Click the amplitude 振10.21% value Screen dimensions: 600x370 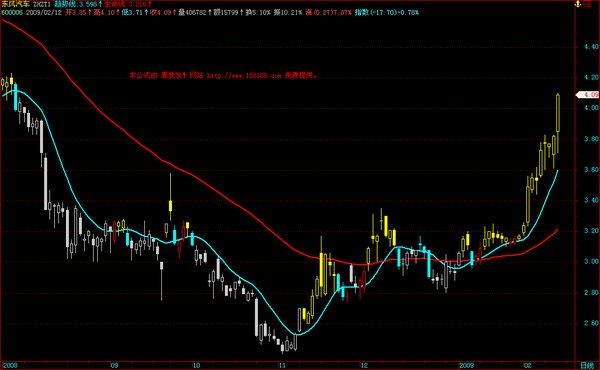(x=287, y=13)
